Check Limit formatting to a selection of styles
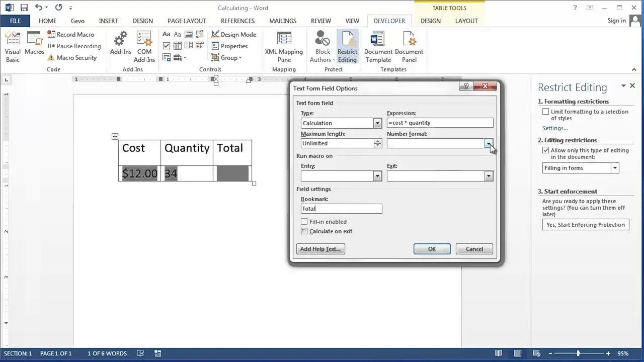This screenshot has width=644, height=362. (x=545, y=112)
